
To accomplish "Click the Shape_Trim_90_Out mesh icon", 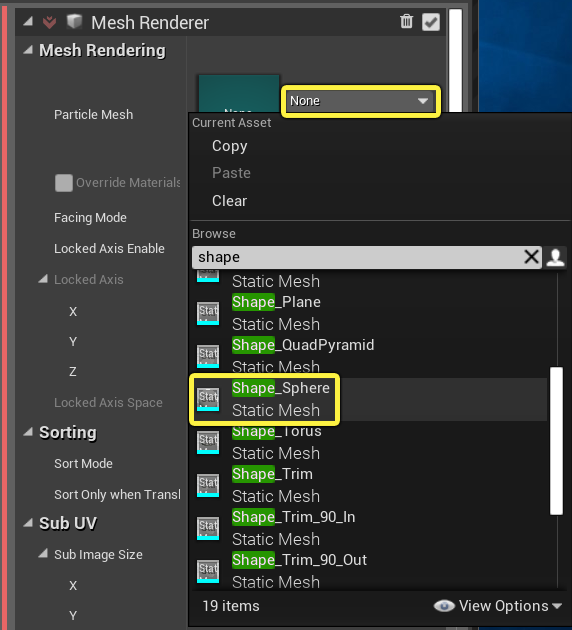I will 208,571.
